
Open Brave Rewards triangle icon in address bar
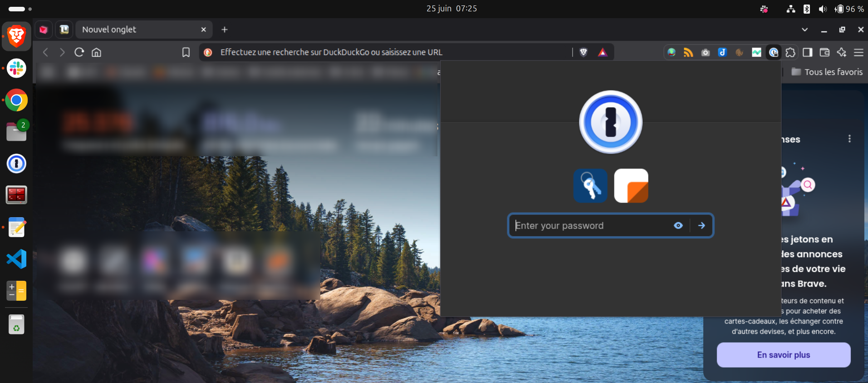point(603,52)
